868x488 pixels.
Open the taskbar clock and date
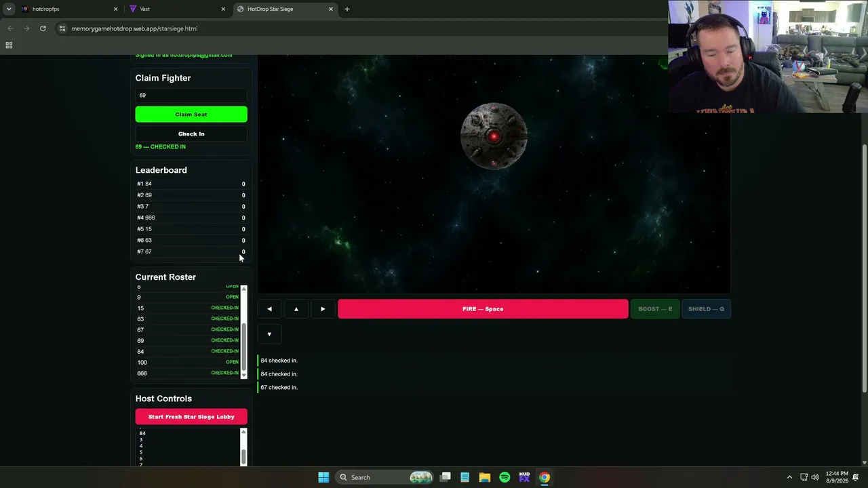(x=837, y=477)
